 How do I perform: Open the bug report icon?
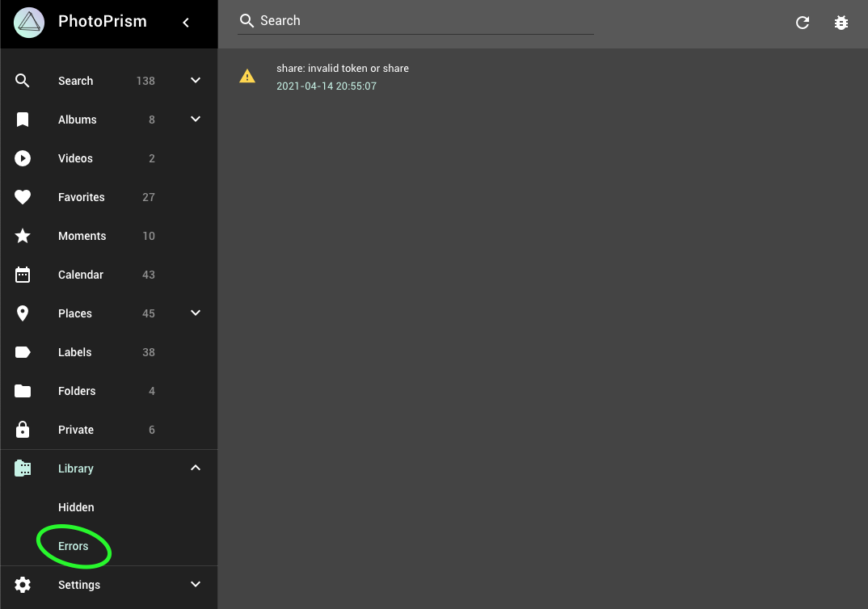(x=841, y=23)
